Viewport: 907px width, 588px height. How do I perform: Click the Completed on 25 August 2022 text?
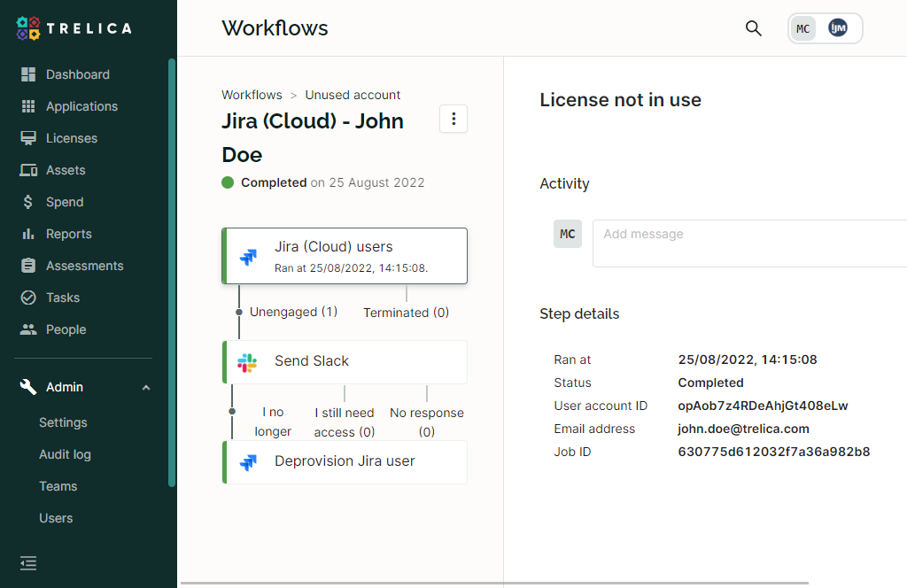pos(333,182)
